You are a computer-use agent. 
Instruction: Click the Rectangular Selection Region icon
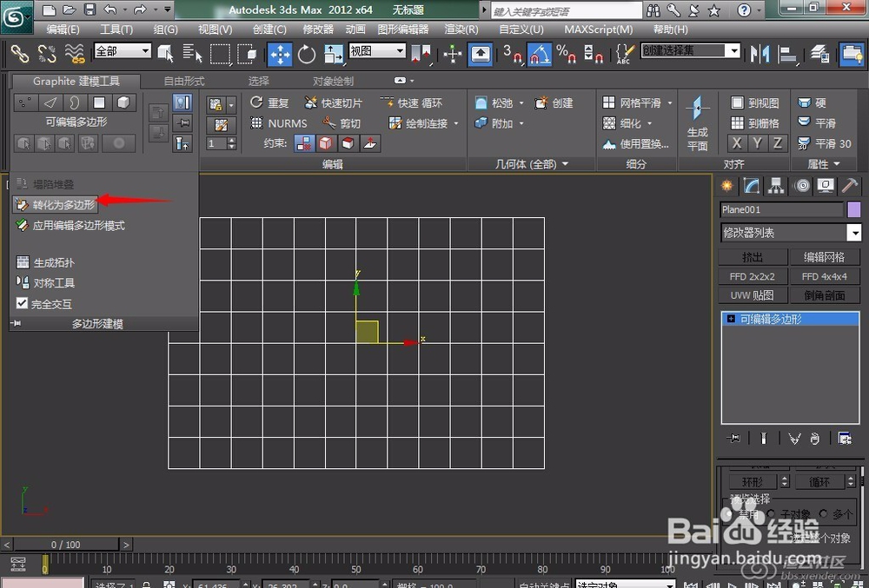[x=220, y=54]
